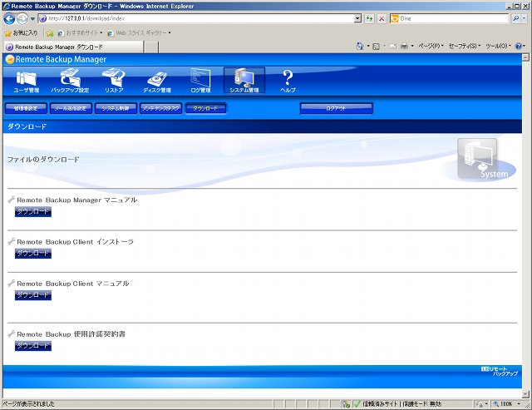Click the RSS feeds icon in command bar
Screen dimensions: 532x410
376,47
